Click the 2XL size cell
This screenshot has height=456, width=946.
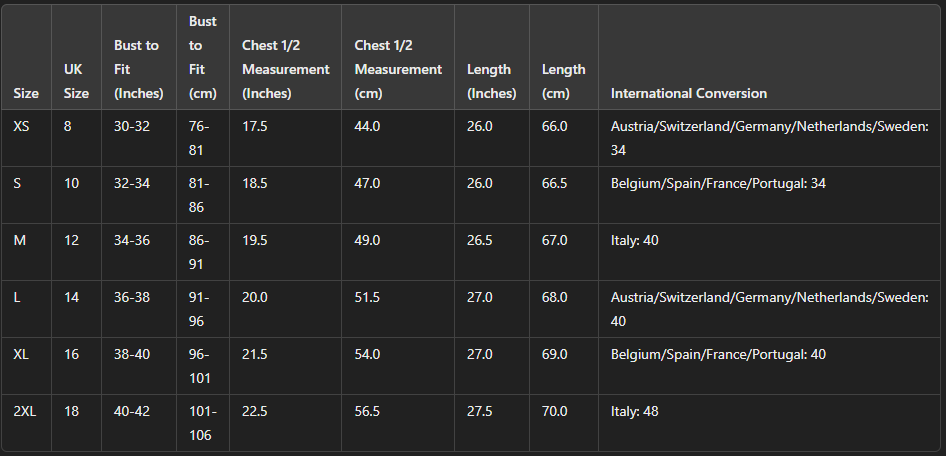pyautogui.click(x=25, y=411)
